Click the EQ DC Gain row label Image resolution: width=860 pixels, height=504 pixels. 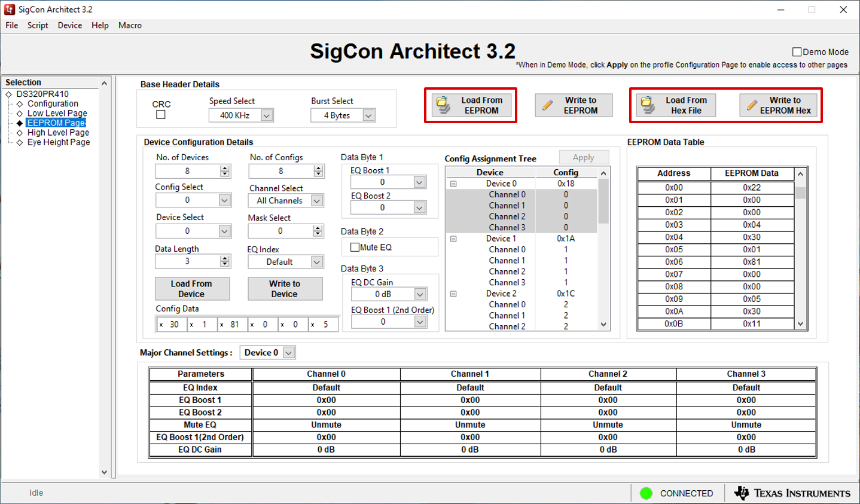click(x=200, y=450)
